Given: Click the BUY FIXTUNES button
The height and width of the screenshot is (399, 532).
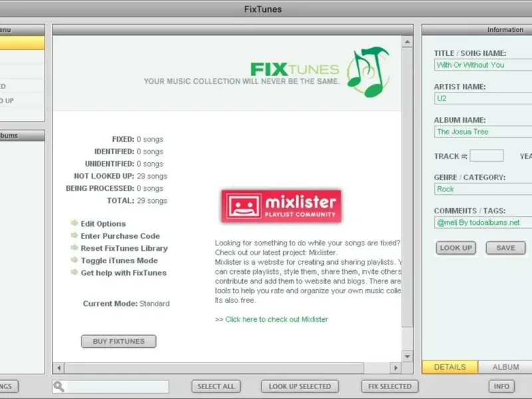Looking at the screenshot, I should [x=119, y=341].
